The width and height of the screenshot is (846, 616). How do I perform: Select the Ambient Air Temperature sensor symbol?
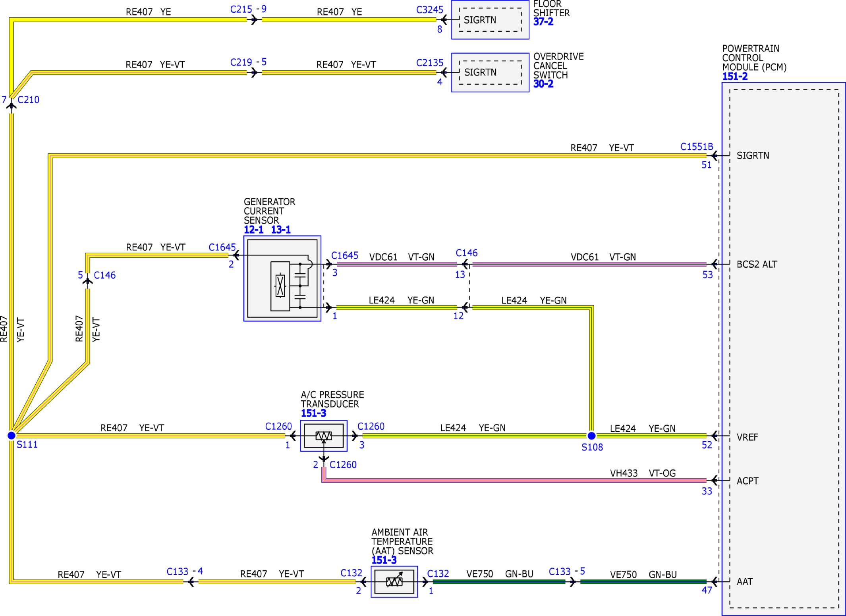coord(394,581)
